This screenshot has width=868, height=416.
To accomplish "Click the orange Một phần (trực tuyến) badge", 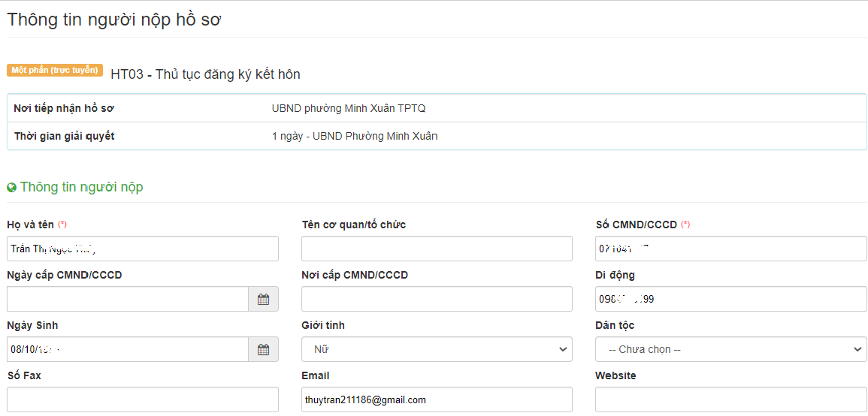I will (55, 71).
